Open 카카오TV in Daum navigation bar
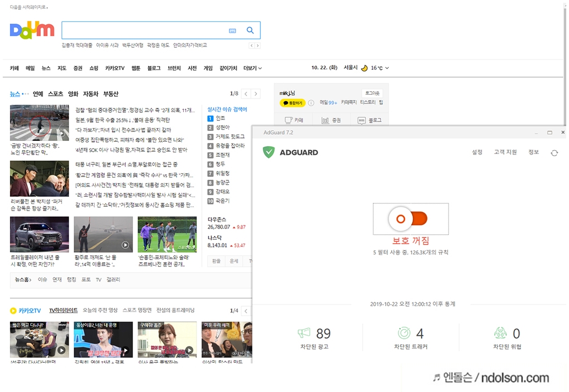The image size is (569, 392). 114,68
